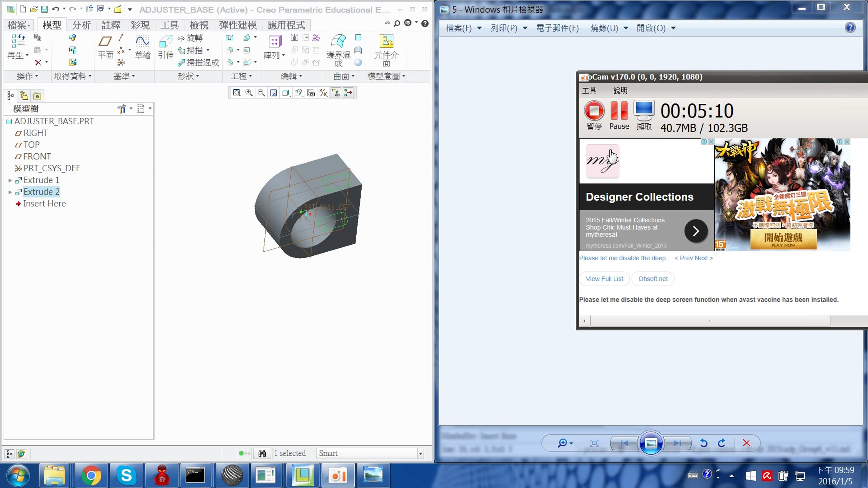This screenshot has height=488, width=868.
Task: Toggle the datum display filters icon
Action: tap(323, 93)
